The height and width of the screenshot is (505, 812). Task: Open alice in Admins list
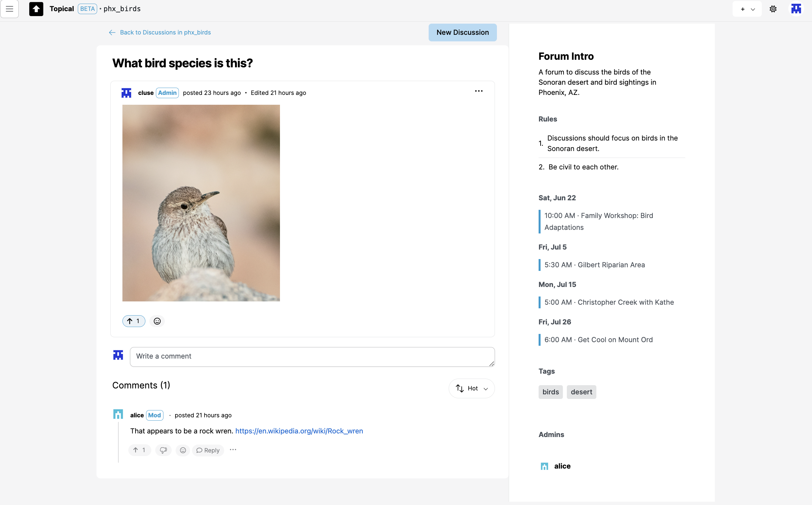[562, 466]
